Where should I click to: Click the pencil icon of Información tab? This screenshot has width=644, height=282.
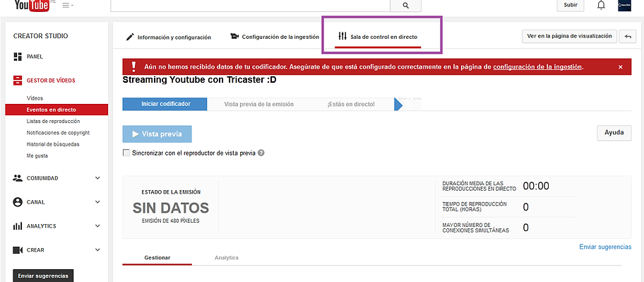[x=130, y=37]
